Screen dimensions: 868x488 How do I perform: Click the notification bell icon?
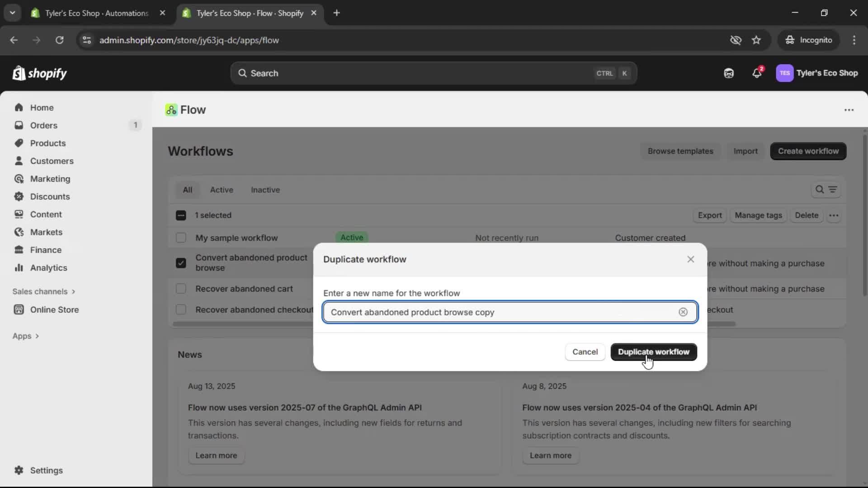(757, 73)
